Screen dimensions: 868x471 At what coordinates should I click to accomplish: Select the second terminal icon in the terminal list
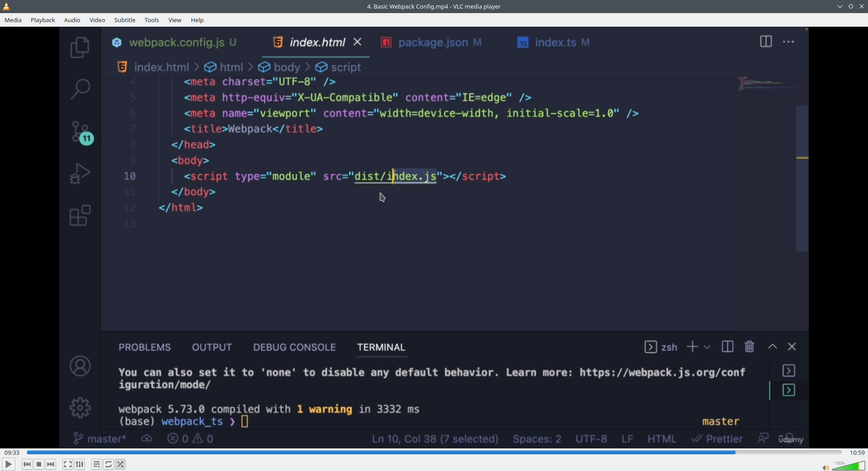[789, 390]
